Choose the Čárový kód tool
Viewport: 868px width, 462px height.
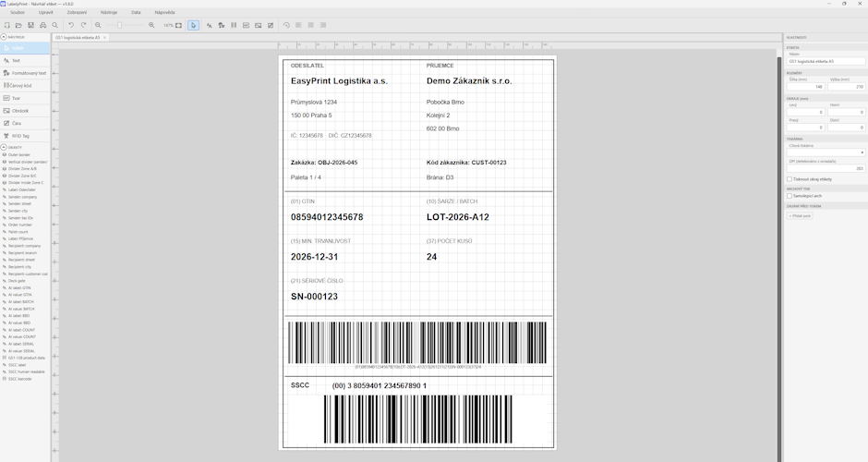(x=25, y=85)
